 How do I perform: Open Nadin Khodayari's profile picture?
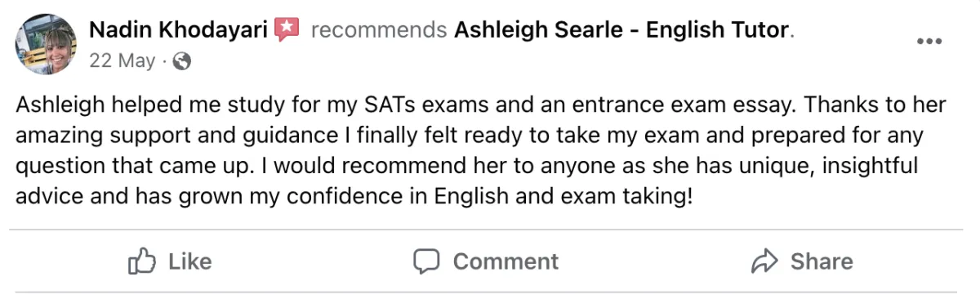46,44
